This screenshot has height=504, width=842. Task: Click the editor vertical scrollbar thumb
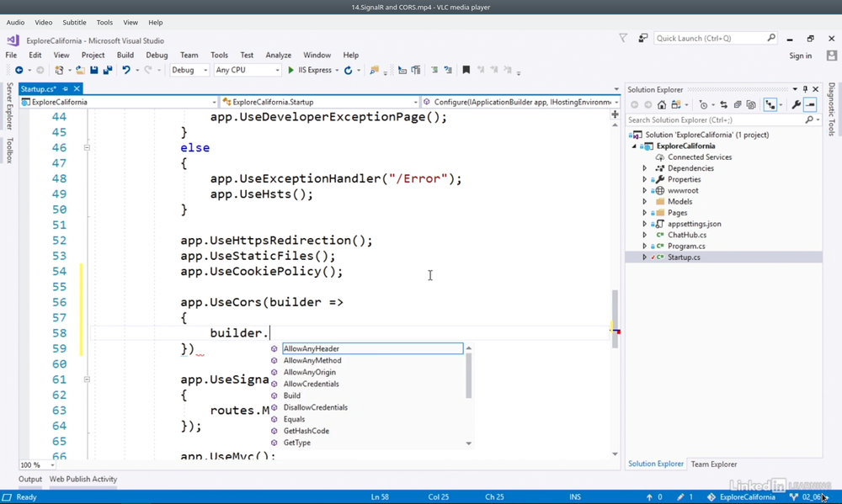(x=615, y=319)
